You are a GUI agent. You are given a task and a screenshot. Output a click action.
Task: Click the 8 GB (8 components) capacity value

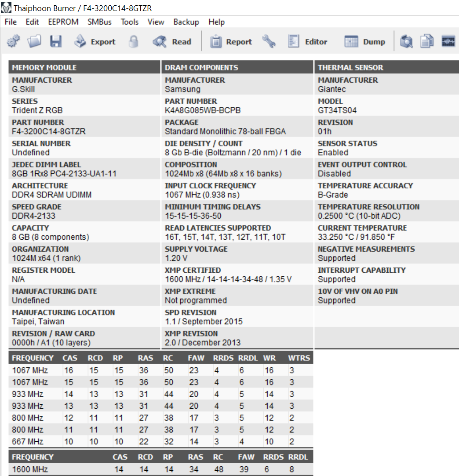51,237
